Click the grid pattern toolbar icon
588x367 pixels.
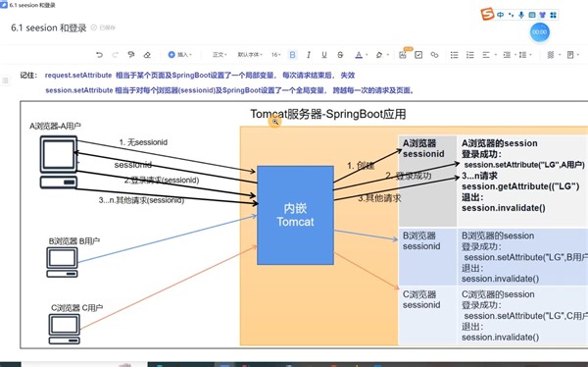click(551, 55)
